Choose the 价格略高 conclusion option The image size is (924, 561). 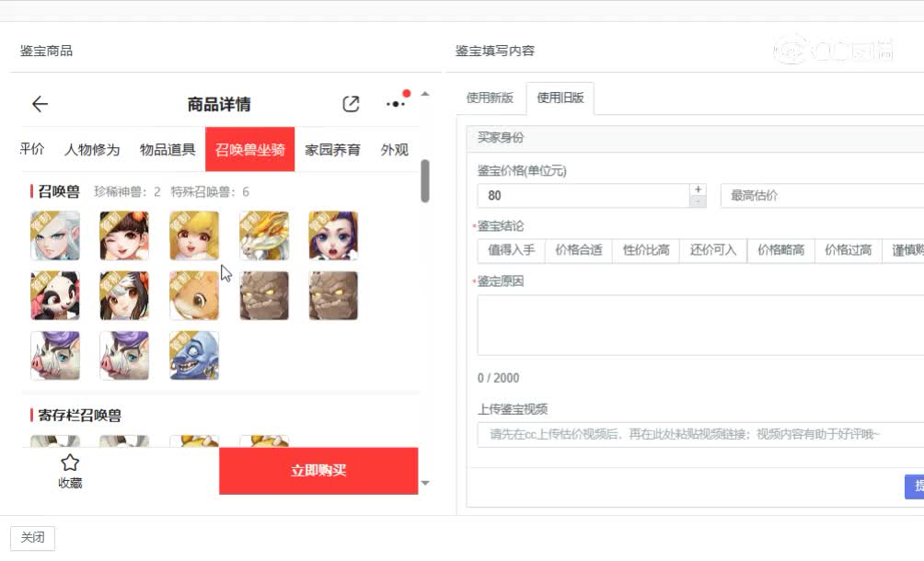click(780, 250)
